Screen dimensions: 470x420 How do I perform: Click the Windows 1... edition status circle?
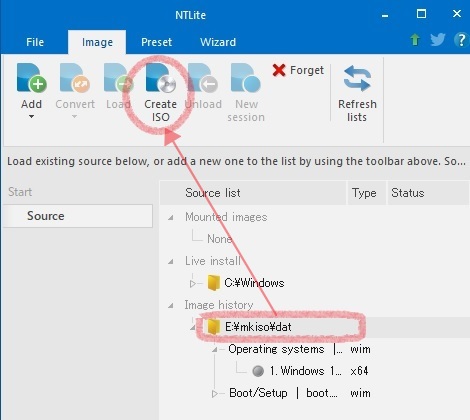point(258,371)
